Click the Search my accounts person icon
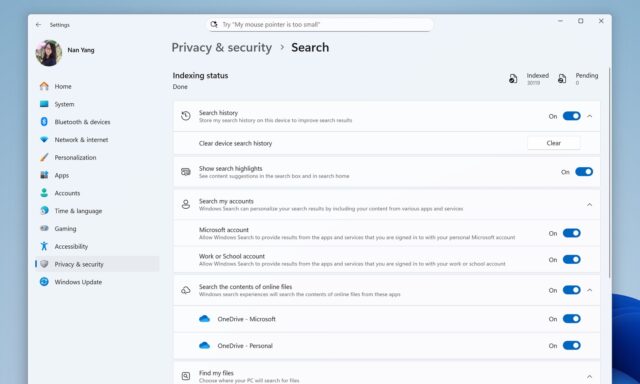Image resolution: width=640 pixels, height=384 pixels. (186, 204)
